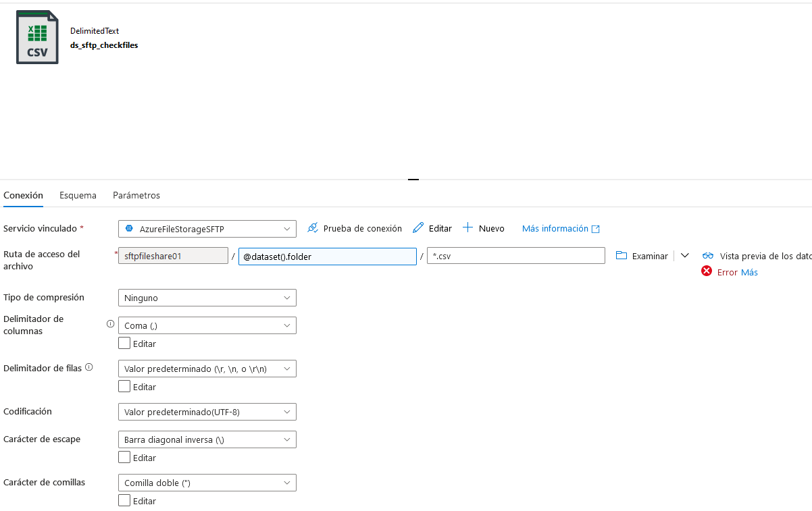Viewport: 812px width, 511px height.
Task: Click the ds_sftp_checkfiles dataset name
Action: [104, 45]
